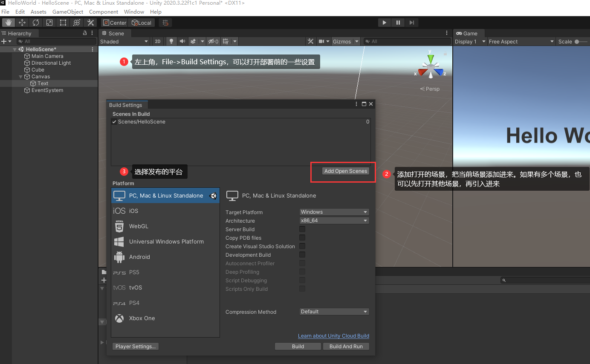Image resolution: width=590 pixels, height=364 pixels.
Task: Open the Window menu
Action: click(x=134, y=11)
